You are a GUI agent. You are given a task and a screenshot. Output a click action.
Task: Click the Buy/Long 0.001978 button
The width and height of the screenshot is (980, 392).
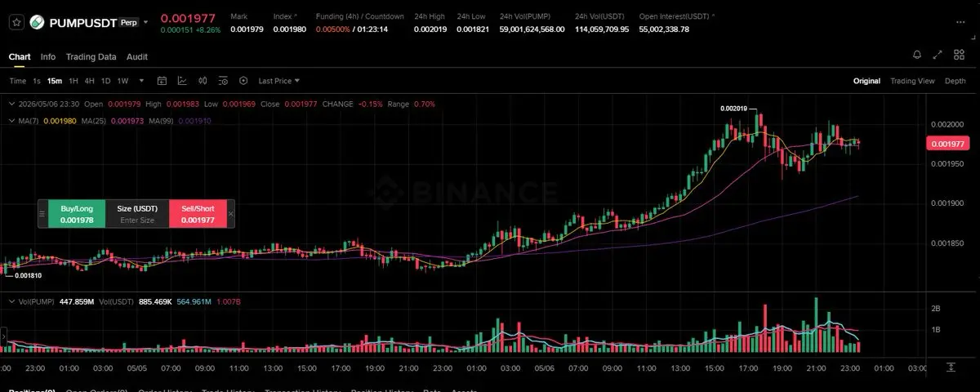tap(77, 214)
